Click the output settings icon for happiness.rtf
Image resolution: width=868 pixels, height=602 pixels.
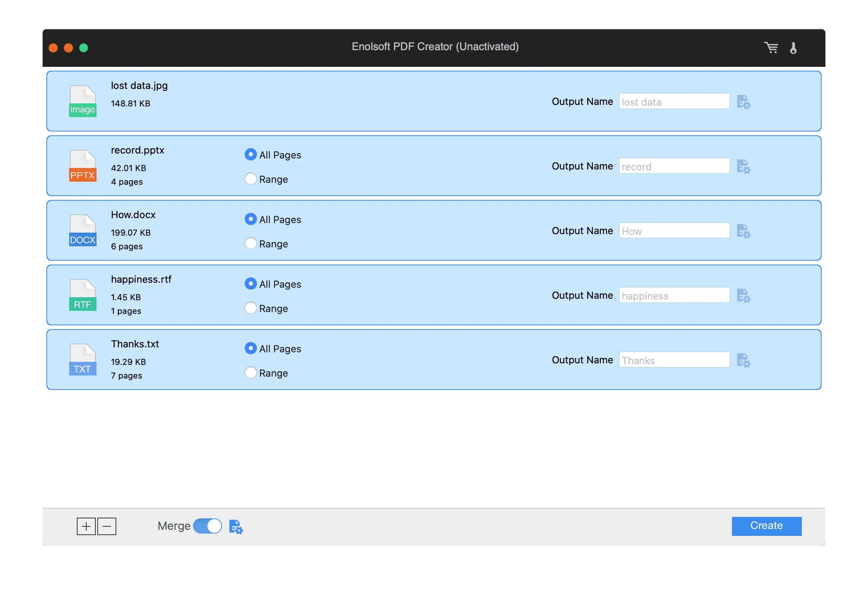744,295
